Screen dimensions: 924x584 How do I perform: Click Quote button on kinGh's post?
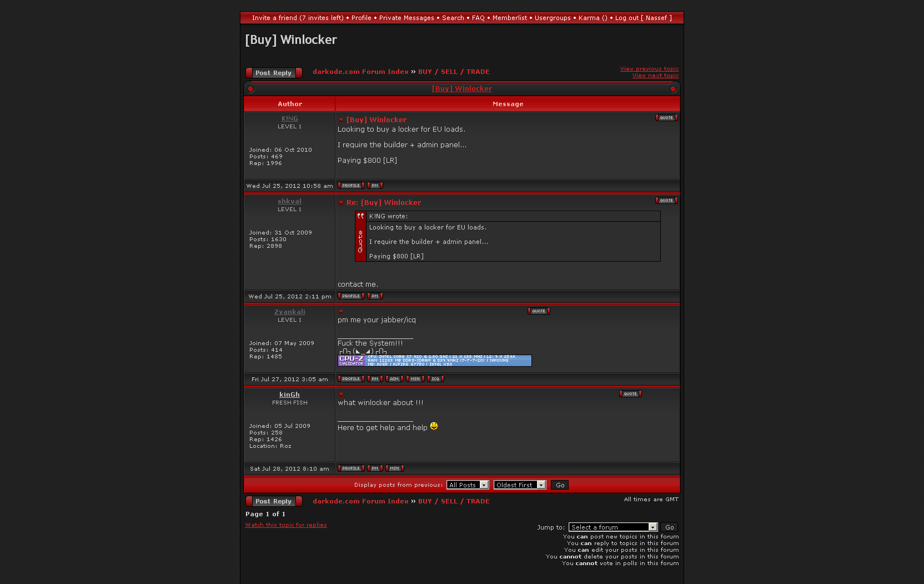(x=630, y=394)
